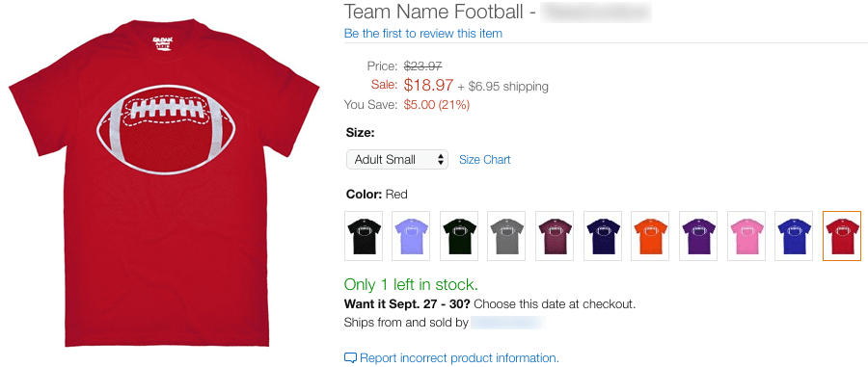The image size is (868, 367).
Task: Open the Size Chart link
Action: point(485,160)
